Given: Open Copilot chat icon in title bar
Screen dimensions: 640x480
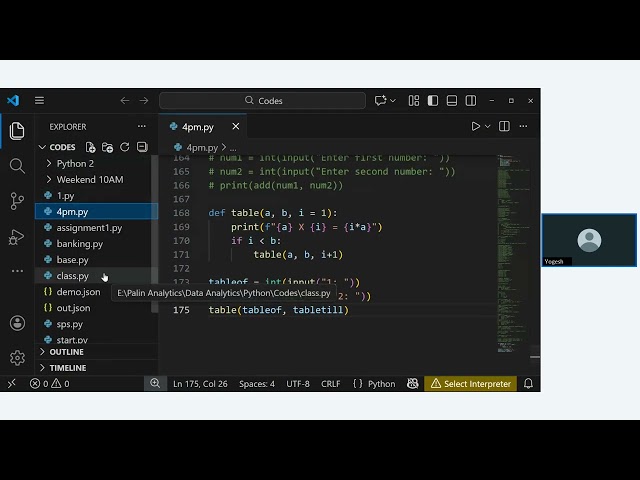Looking at the screenshot, I should (380, 100).
